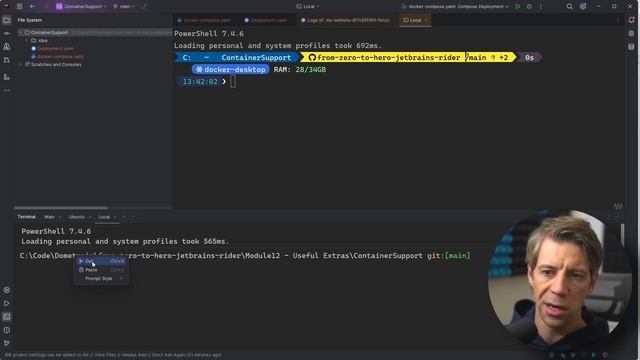Expand the .idea folder
The width and height of the screenshot is (640, 360).
[x=27, y=40]
